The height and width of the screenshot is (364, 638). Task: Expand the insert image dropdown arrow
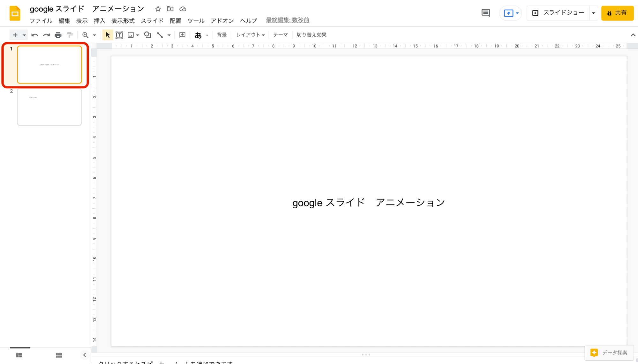click(138, 35)
